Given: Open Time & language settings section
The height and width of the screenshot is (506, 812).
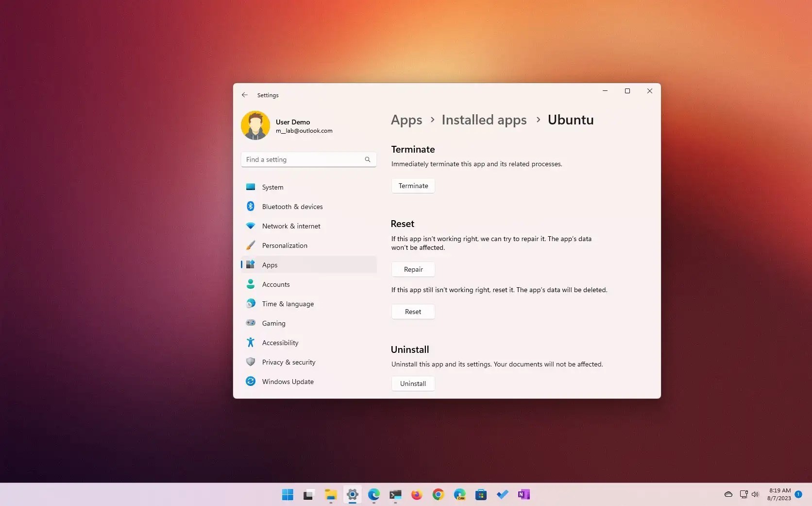Looking at the screenshot, I should [288, 304].
